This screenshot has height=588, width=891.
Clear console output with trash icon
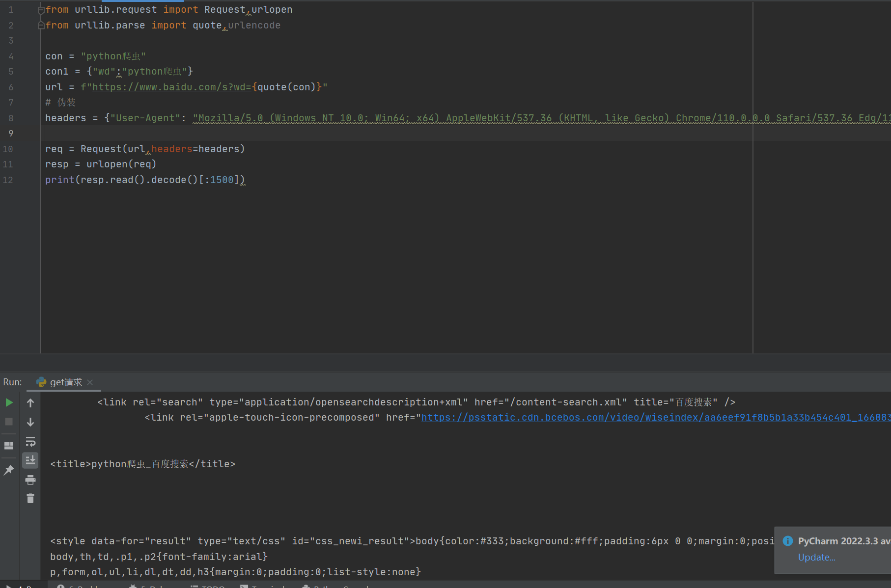coord(30,498)
